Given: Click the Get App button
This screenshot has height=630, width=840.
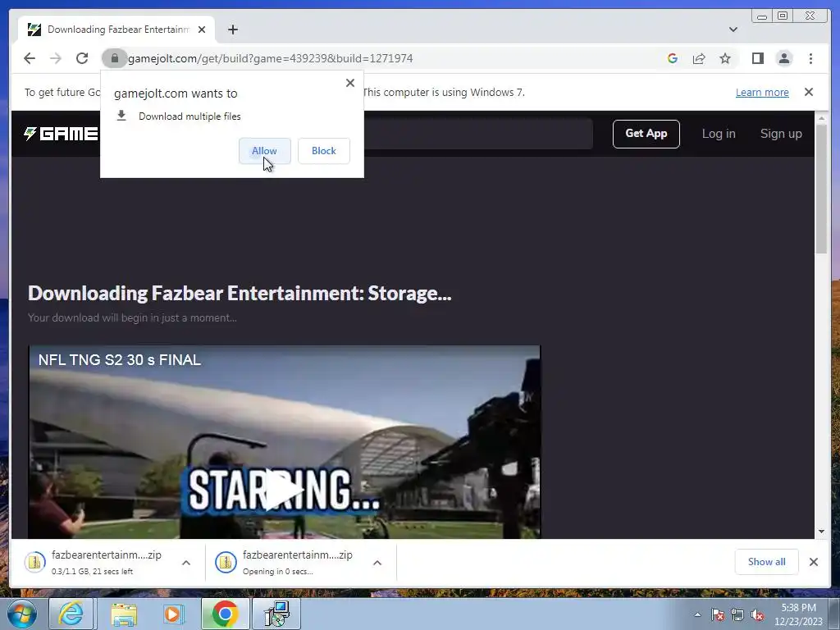Looking at the screenshot, I should (x=646, y=134).
